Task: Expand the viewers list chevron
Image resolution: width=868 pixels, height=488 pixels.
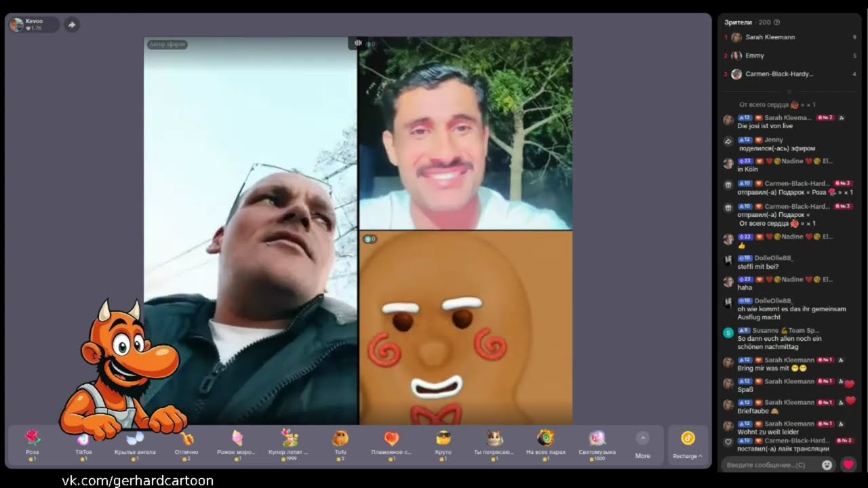Action: coord(789,91)
